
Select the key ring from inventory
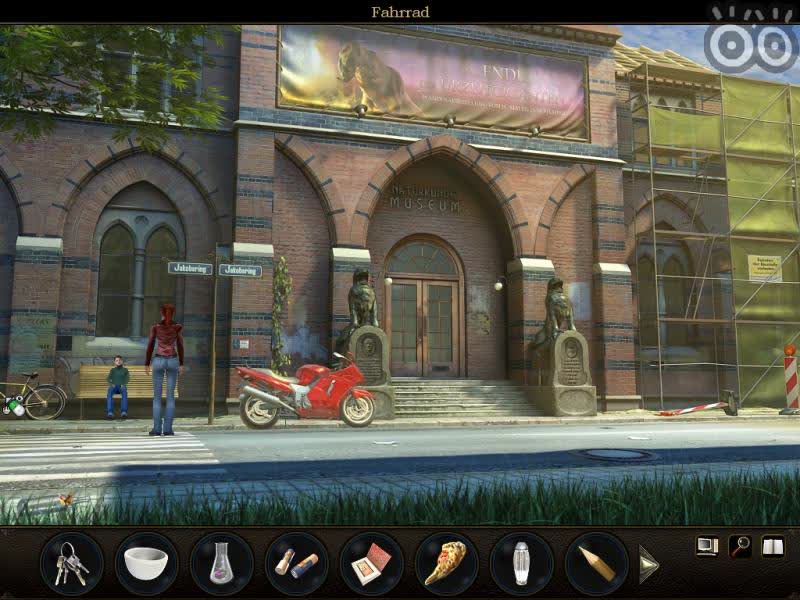[72, 563]
